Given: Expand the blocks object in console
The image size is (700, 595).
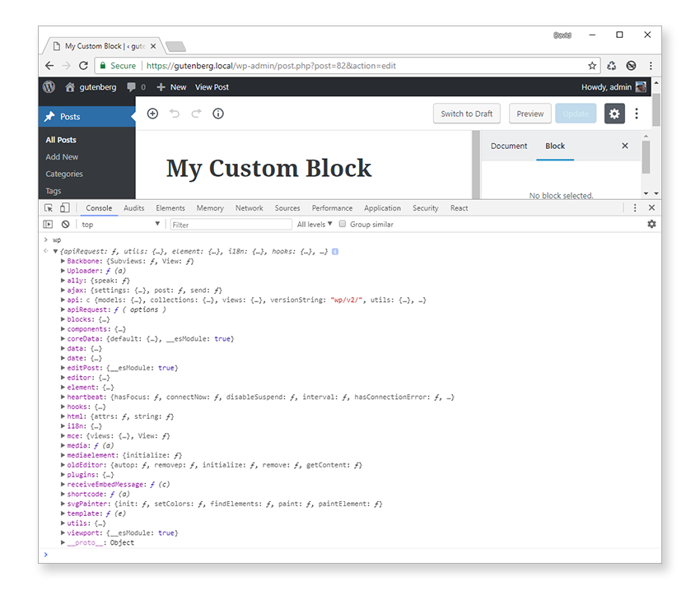Looking at the screenshot, I should pyautogui.click(x=64, y=319).
